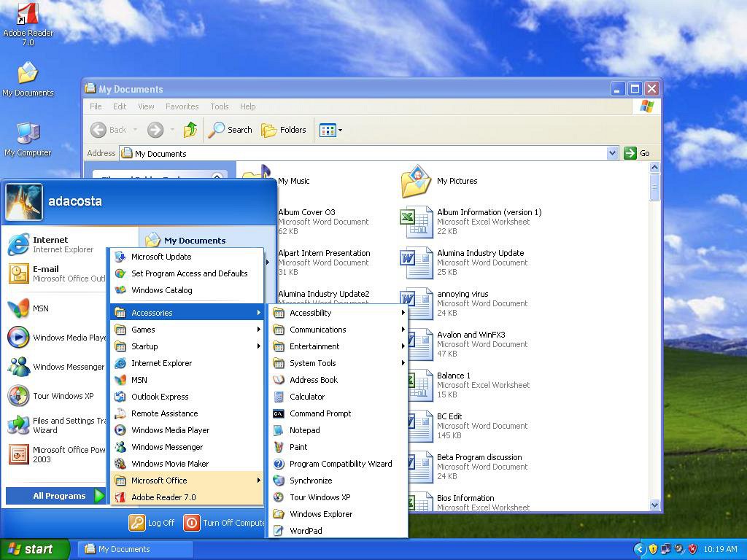Image resolution: width=747 pixels, height=560 pixels.
Task: Open Tour Windows XP in left pane
Action: [52, 396]
